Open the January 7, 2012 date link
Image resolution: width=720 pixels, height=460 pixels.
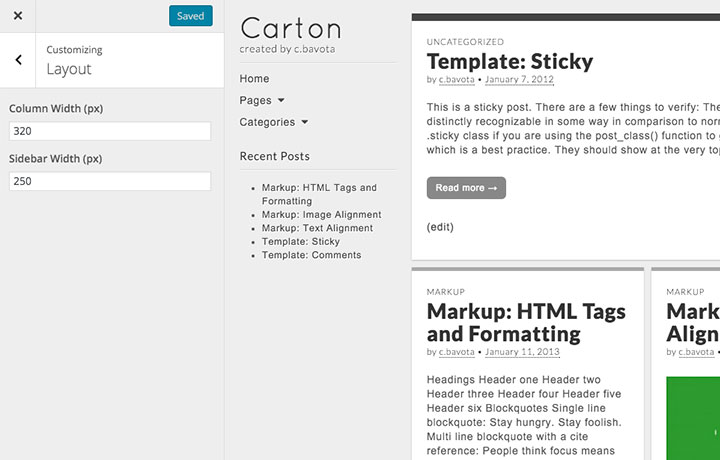[x=519, y=80]
